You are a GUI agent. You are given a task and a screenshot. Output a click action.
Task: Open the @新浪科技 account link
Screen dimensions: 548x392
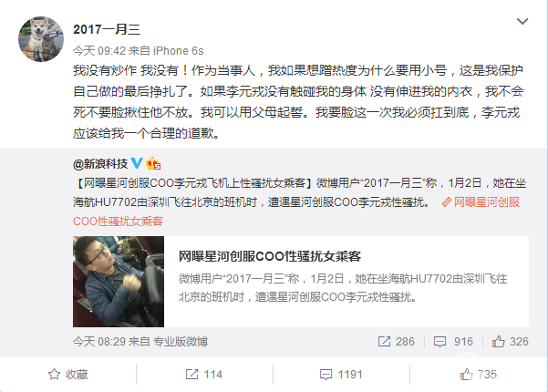(100, 163)
